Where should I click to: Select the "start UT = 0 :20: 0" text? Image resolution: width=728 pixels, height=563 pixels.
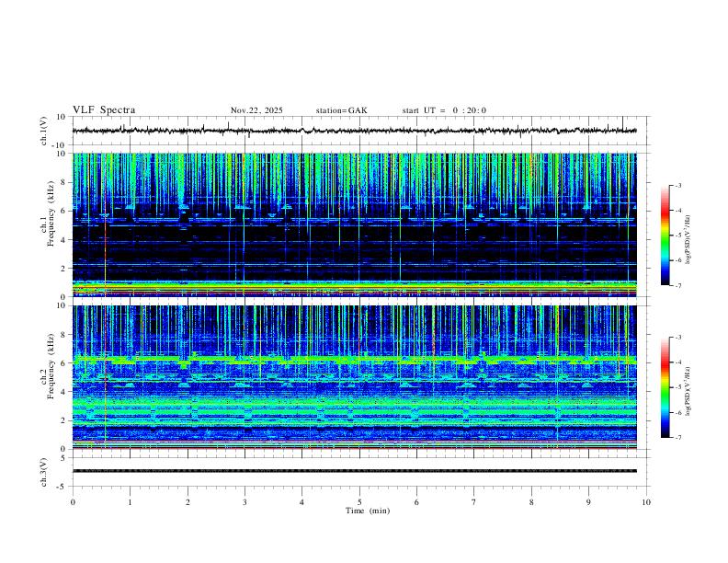pyautogui.click(x=444, y=110)
